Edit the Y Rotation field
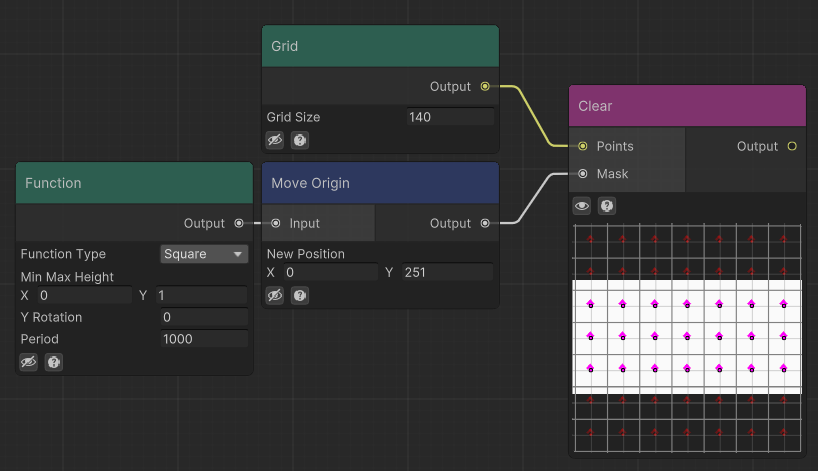Image resolution: width=818 pixels, height=471 pixels. pos(204,317)
